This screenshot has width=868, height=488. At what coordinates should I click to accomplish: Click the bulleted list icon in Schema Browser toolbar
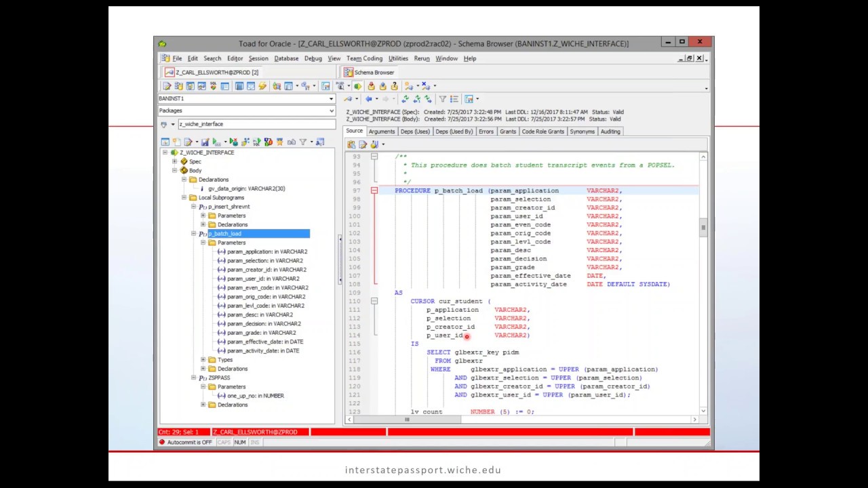coord(454,99)
